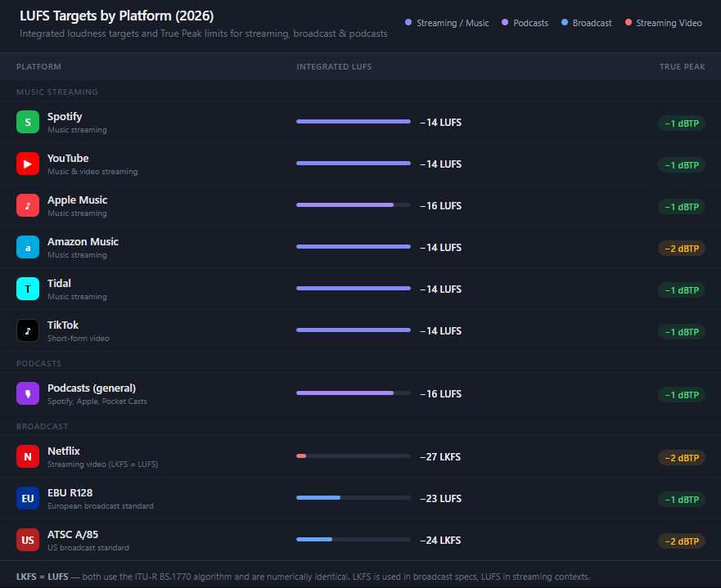Click the title LUFS Targets by Platform (2026)
721x588 pixels.
click(x=117, y=16)
